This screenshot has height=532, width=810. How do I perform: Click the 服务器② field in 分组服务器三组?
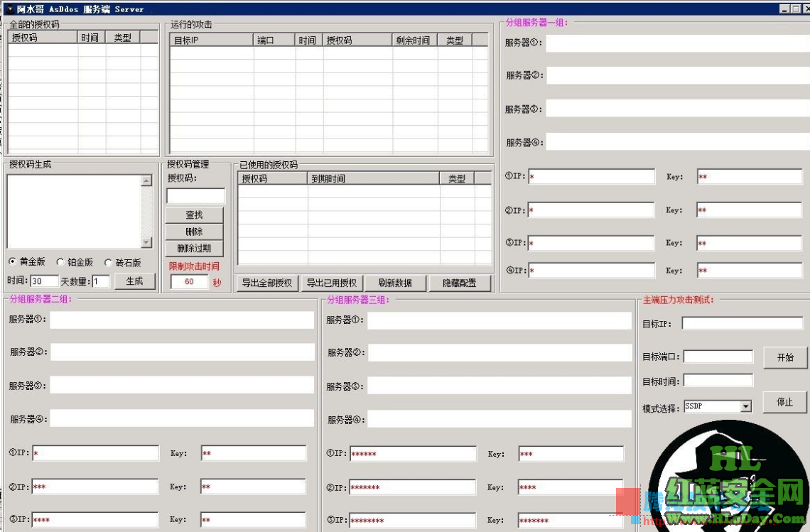click(x=499, y=353)
